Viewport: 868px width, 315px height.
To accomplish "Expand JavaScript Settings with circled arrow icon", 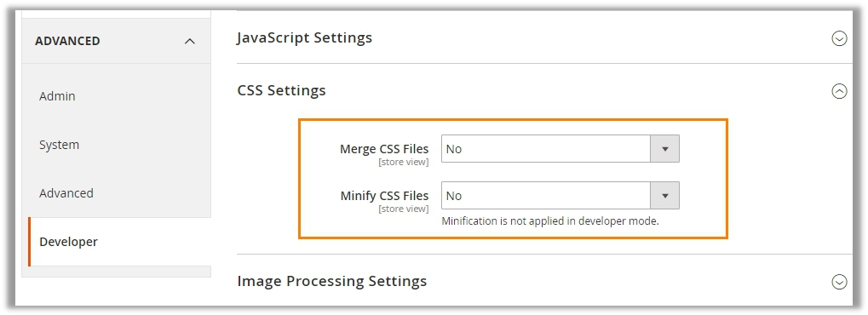I will coord(839,38).
